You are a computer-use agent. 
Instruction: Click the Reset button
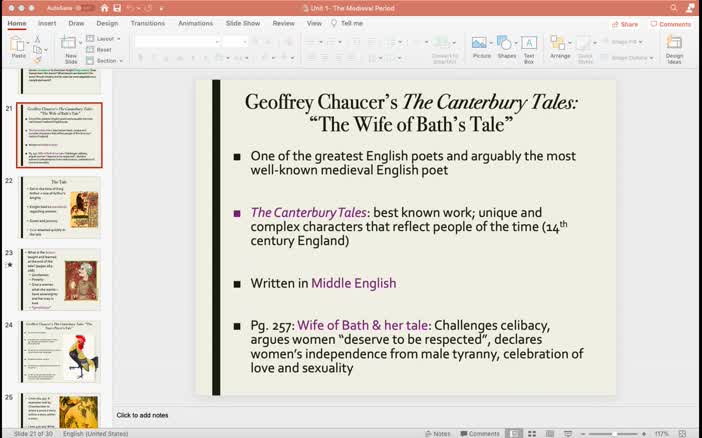(x=99, y=50)
